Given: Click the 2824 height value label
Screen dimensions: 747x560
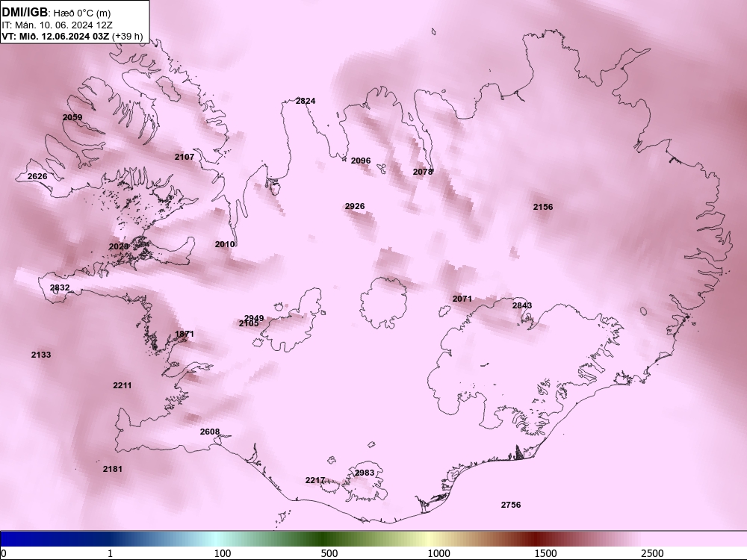Looking at the screenshot, I should 306,101.
